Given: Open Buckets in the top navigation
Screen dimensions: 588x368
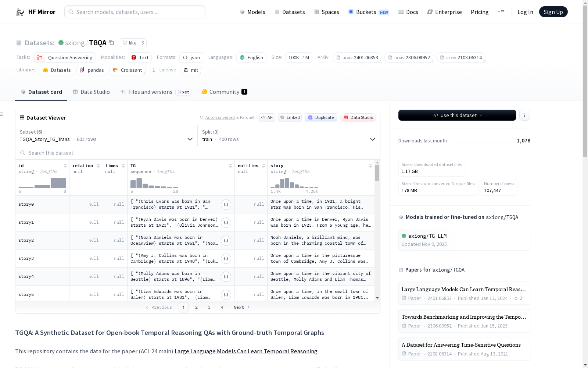Looking at the screenshot, I should pos(368,12).
